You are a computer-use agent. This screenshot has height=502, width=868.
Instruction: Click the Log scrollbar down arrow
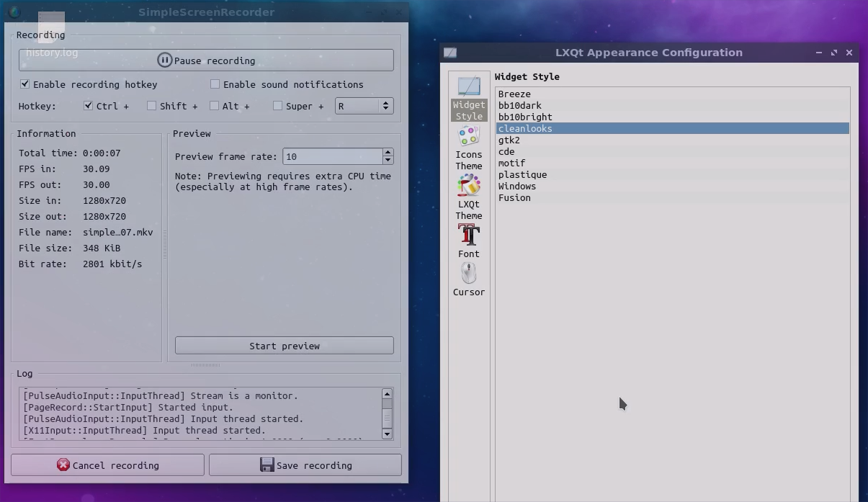tap(387, 434)
